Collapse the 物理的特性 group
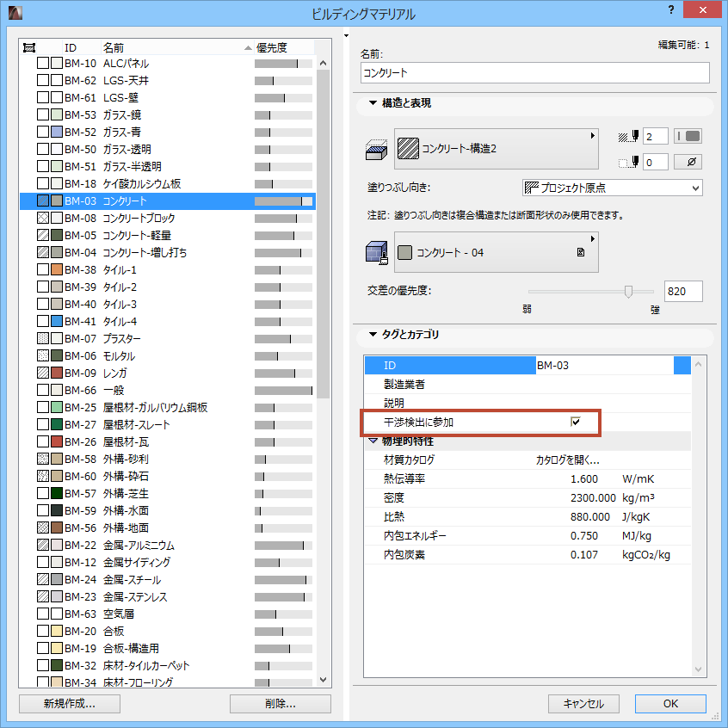Viewport: 728px width, 728px height. click(373, 441)
